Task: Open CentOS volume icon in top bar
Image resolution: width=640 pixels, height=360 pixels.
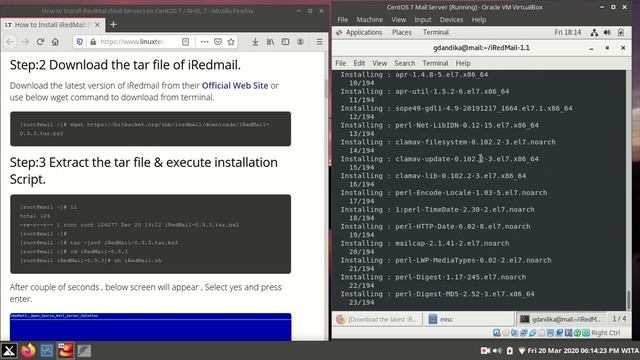Action: click(607, 32)
